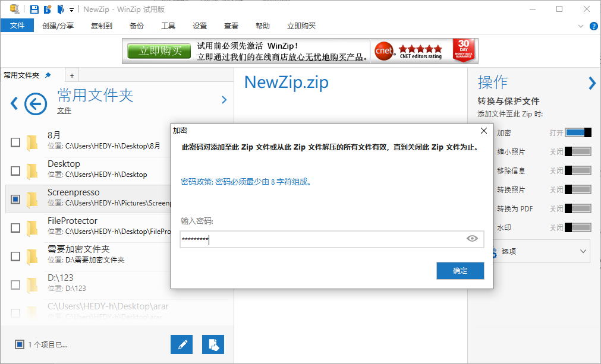Click the green 立即购买 banner button

(159, 51)
